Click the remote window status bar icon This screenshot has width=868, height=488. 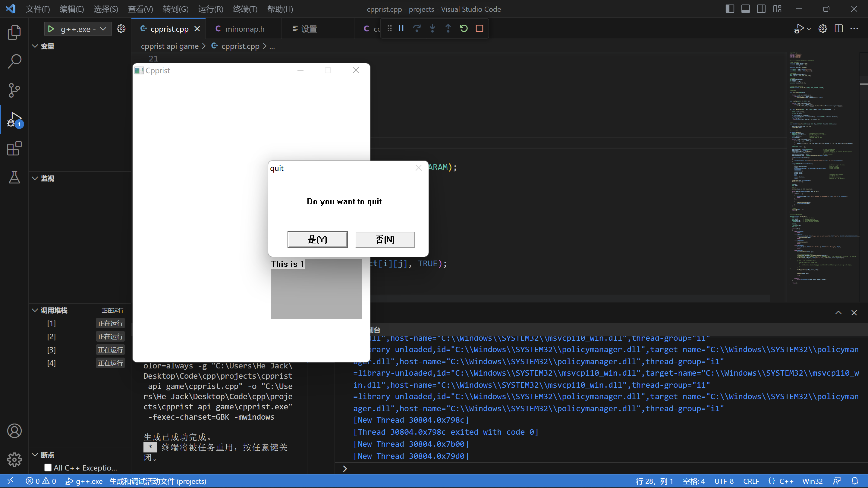pos(10,481)
